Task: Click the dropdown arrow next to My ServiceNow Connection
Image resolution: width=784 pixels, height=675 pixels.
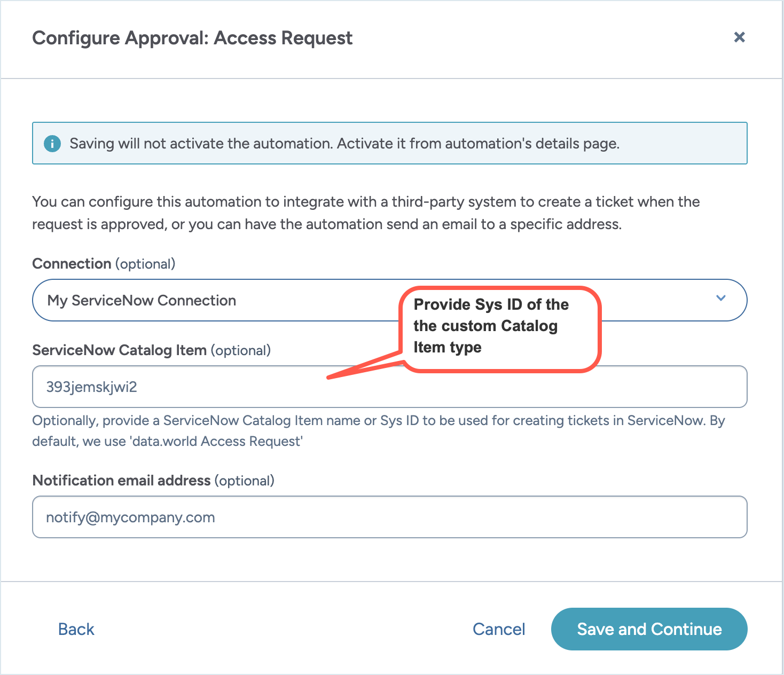Action: tap(721, 300)
